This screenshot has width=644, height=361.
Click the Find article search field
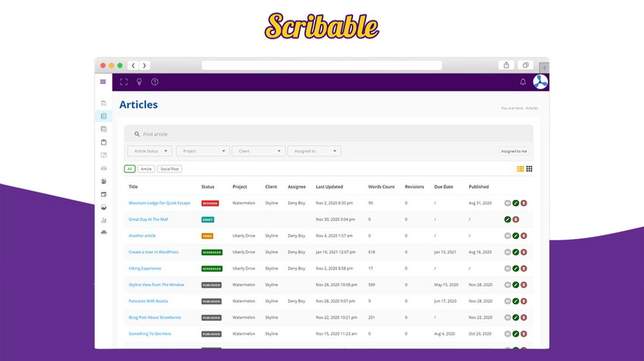click(x=329, y=134)
